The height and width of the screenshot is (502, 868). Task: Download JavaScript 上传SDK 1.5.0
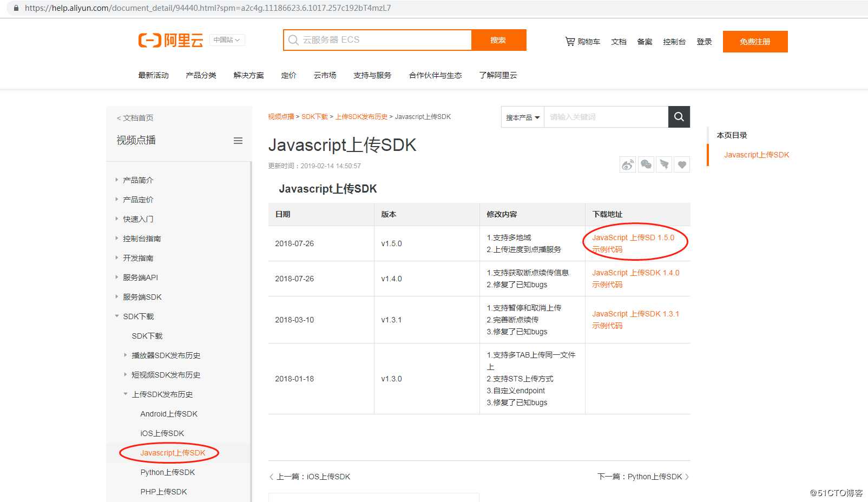tap(633, 237)
